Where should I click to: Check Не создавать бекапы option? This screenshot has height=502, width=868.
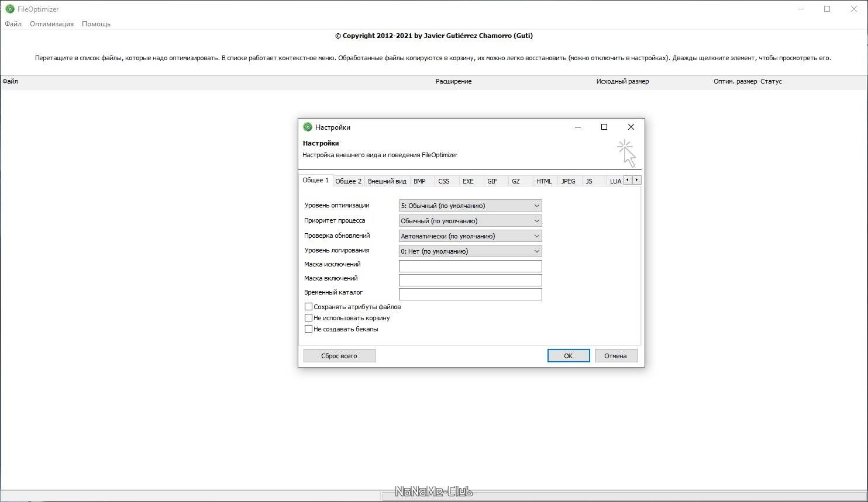click(x=308, y=328)
